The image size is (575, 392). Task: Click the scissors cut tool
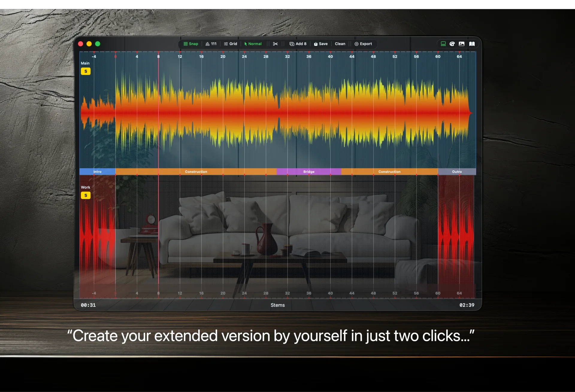click(275, 44)
